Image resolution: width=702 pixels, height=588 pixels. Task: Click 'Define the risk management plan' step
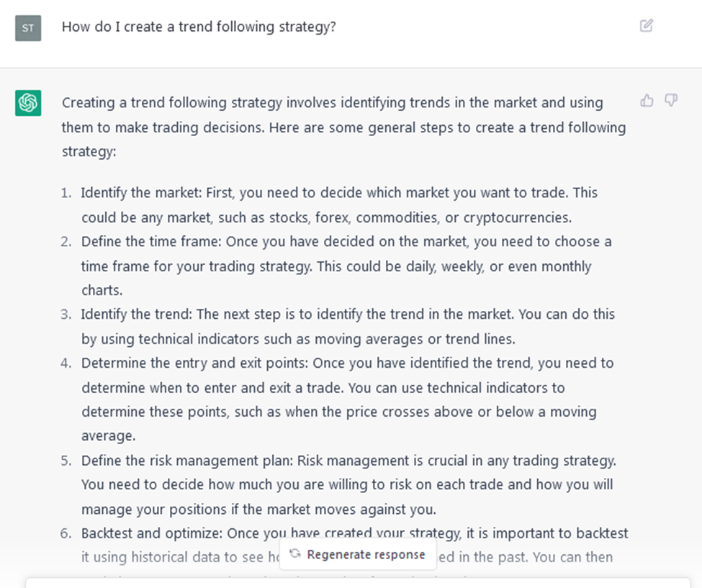[x=348, y=485]
